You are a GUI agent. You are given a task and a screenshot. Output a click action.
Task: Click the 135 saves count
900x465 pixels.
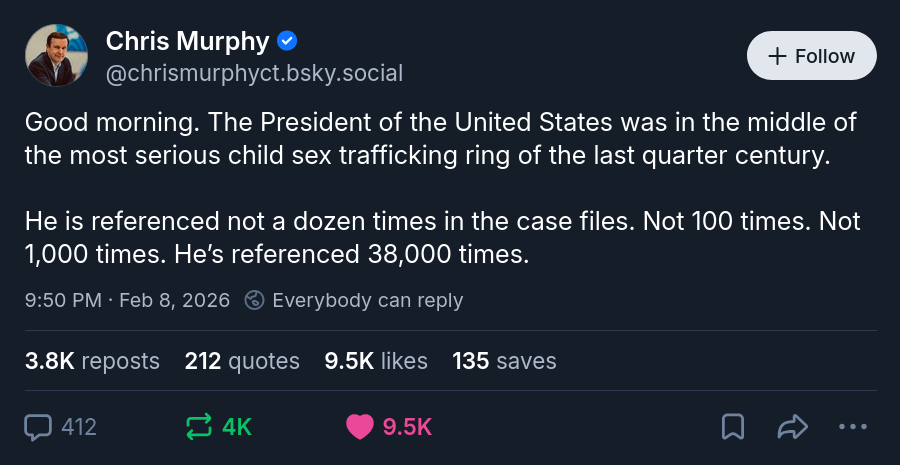tap(504, 361)
